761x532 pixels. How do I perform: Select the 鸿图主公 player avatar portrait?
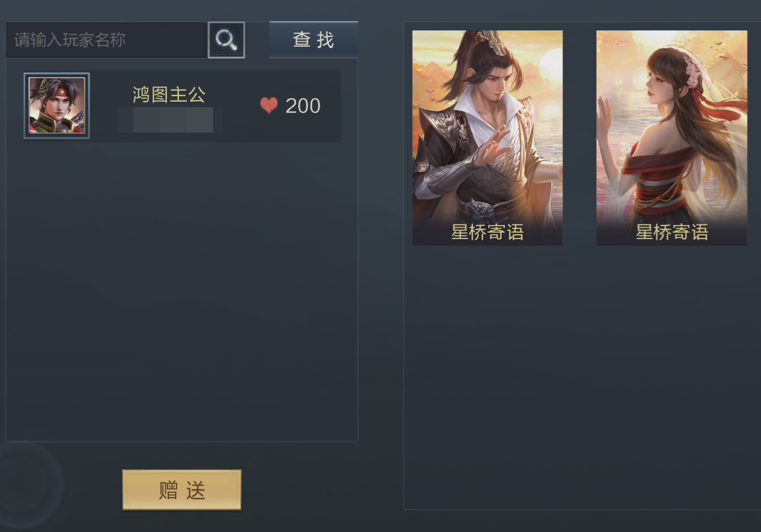pos(57,105)
